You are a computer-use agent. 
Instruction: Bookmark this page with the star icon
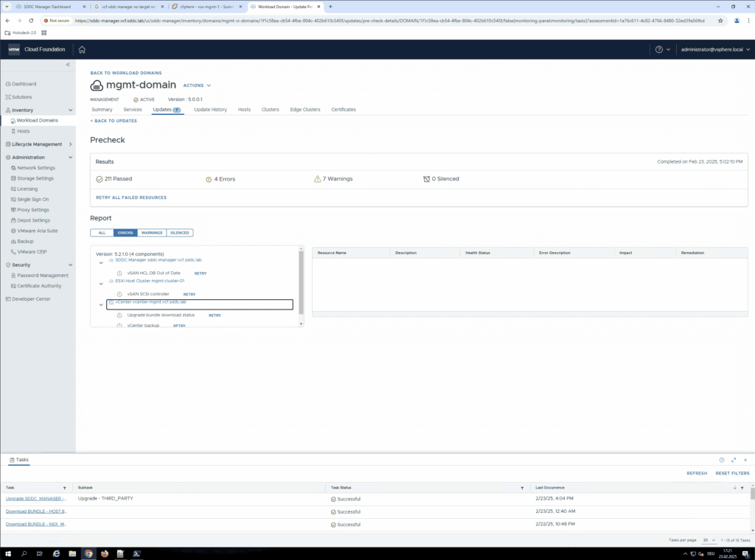pyautogui.click(x=720, y=21)
